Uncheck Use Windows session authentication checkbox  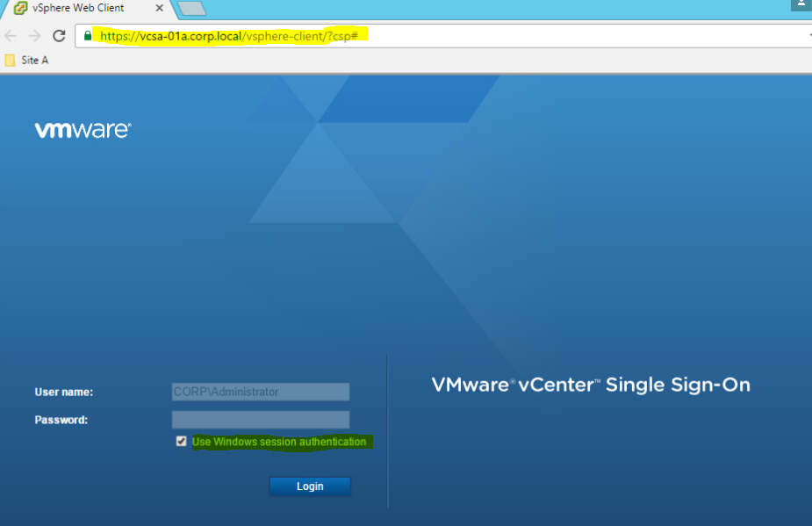coord(181,441)
